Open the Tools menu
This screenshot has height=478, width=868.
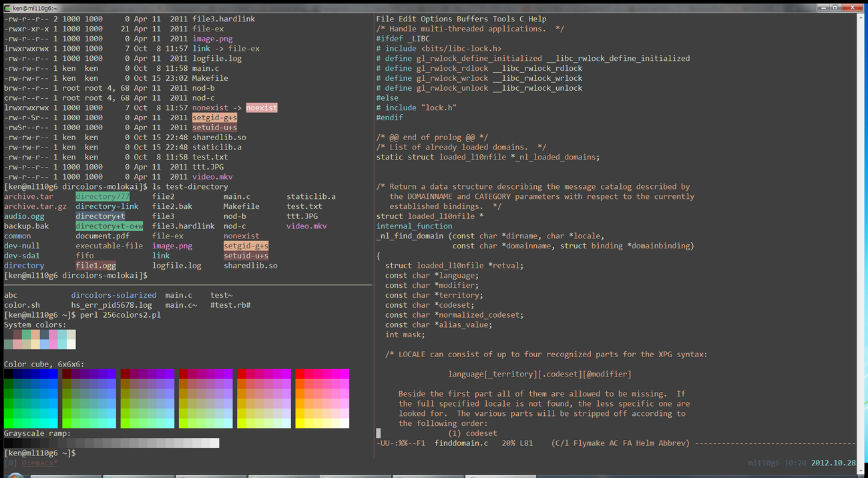[504, 19]
